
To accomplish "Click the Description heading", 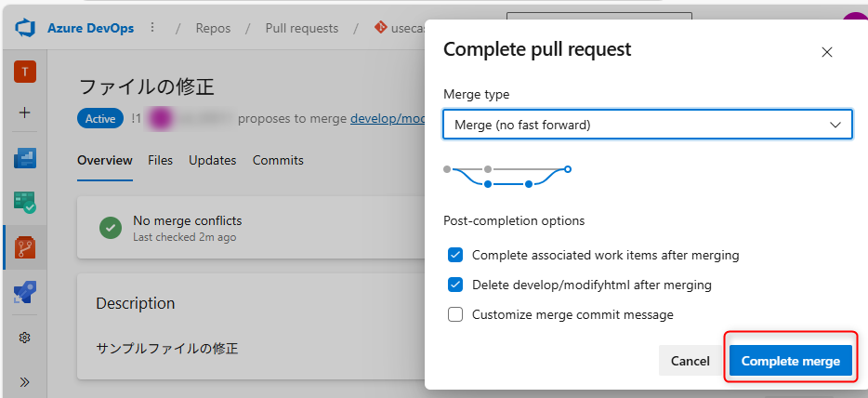I will 136,303.
